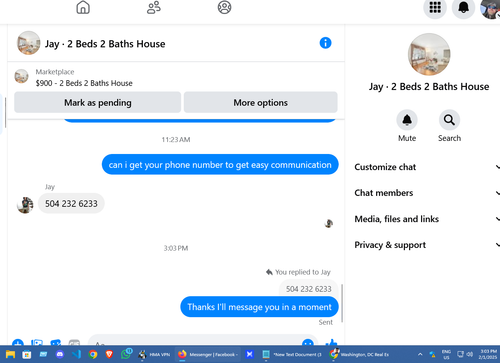Click the blue conversation information icon

(325, 43)
